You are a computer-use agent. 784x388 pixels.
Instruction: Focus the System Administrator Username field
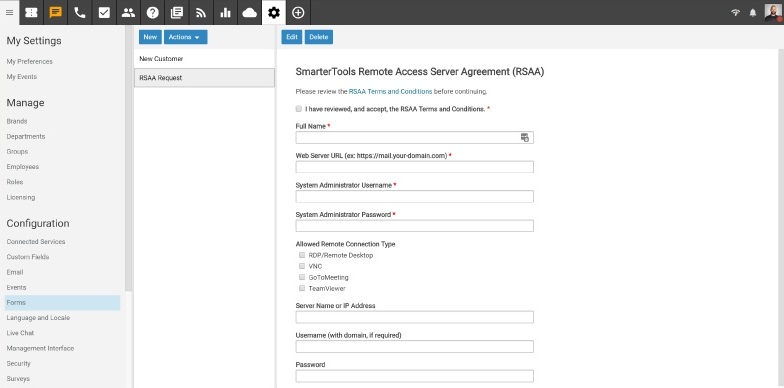(x=414, y=196)
